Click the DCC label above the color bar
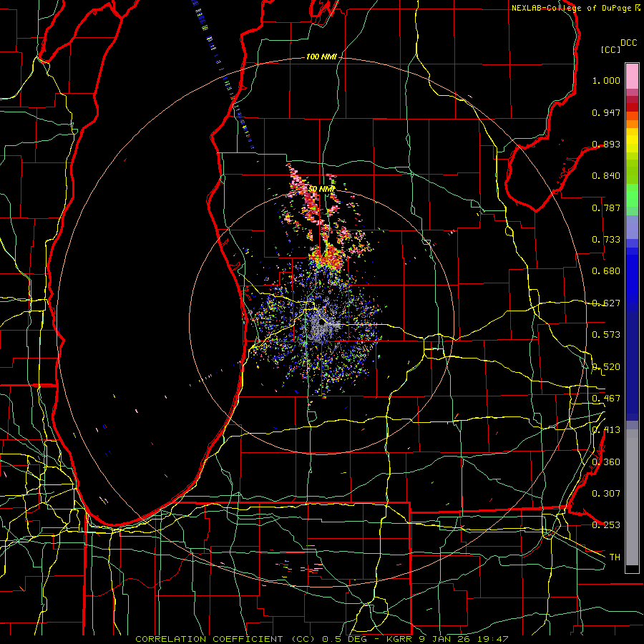The height and width of the screenshot is (644, 644). pos(628,43)
